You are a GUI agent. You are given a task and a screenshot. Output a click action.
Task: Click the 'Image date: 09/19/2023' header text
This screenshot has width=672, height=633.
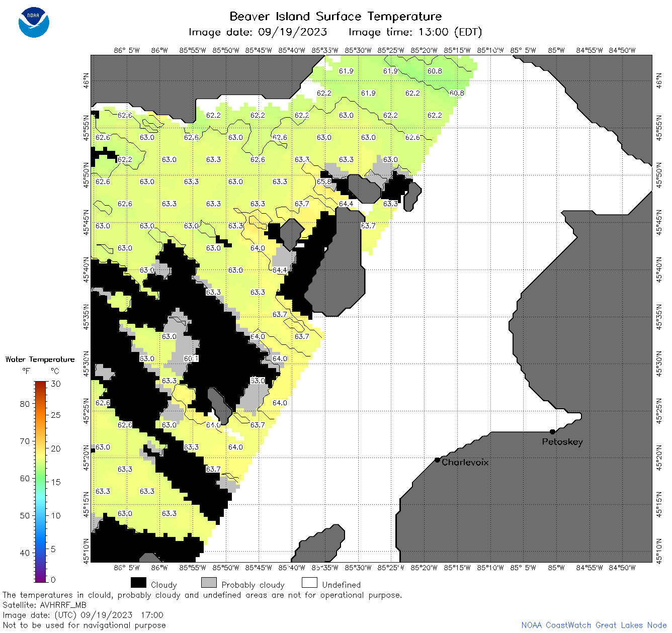258,32
